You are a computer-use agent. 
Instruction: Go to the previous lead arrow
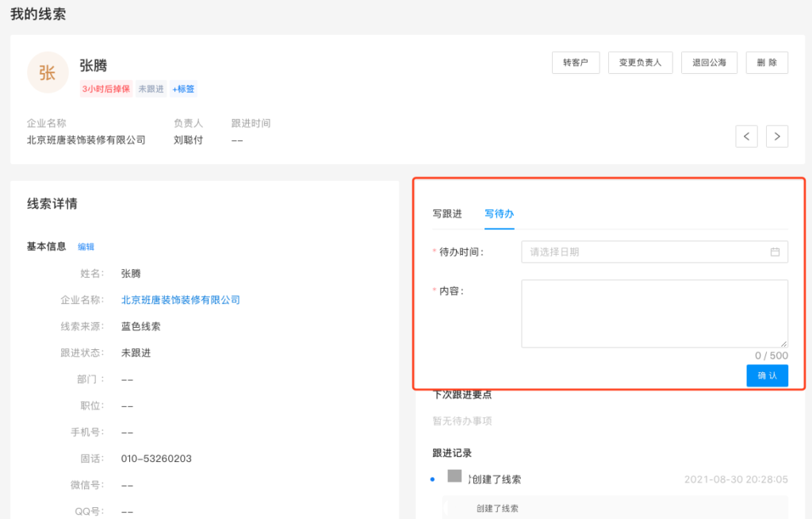tap(746, 136)
